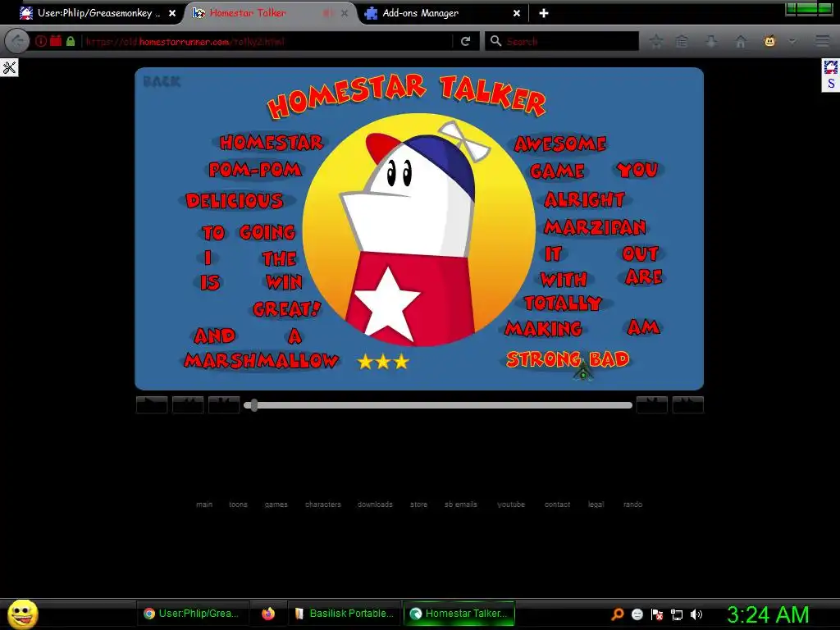Image resolution: width=840 pixels, height=630 pixels.
Task: Click the word GAME
Action: (557, 171)
